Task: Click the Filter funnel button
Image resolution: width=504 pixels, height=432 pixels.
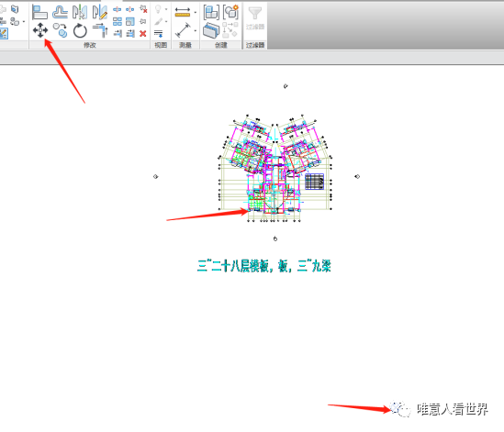Action: point(255,14)
